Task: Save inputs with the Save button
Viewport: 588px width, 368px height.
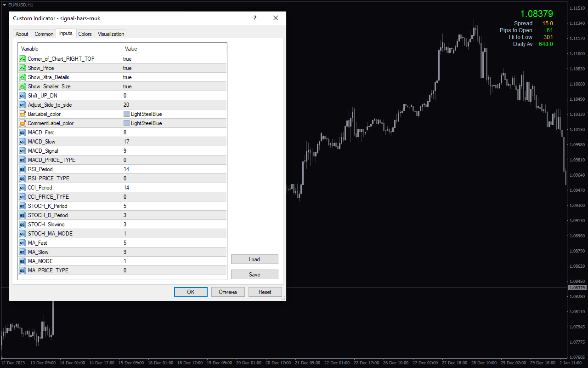Action: [254, 275]
